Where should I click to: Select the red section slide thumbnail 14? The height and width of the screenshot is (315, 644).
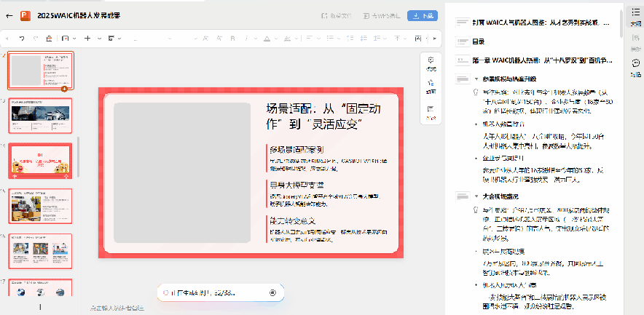[40, 161]
